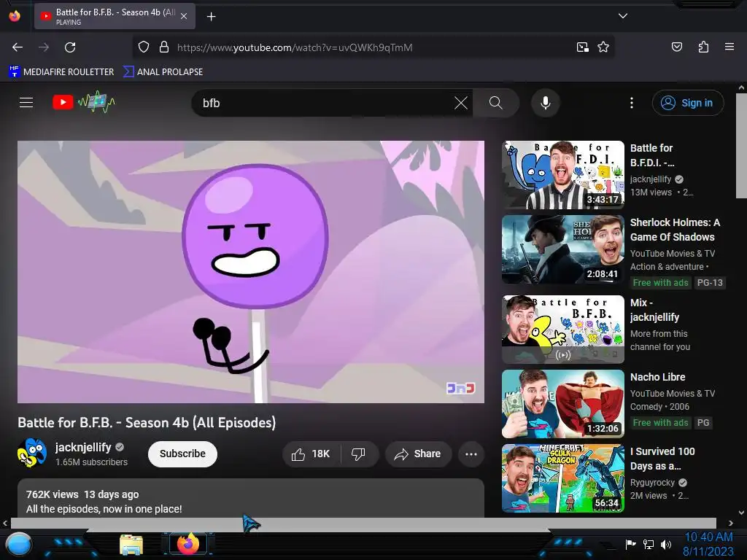Image resolution: width=747 pixels, height=560 pixels.
Task: Reload the page with refresh icon
Action: tap(70, 47)
